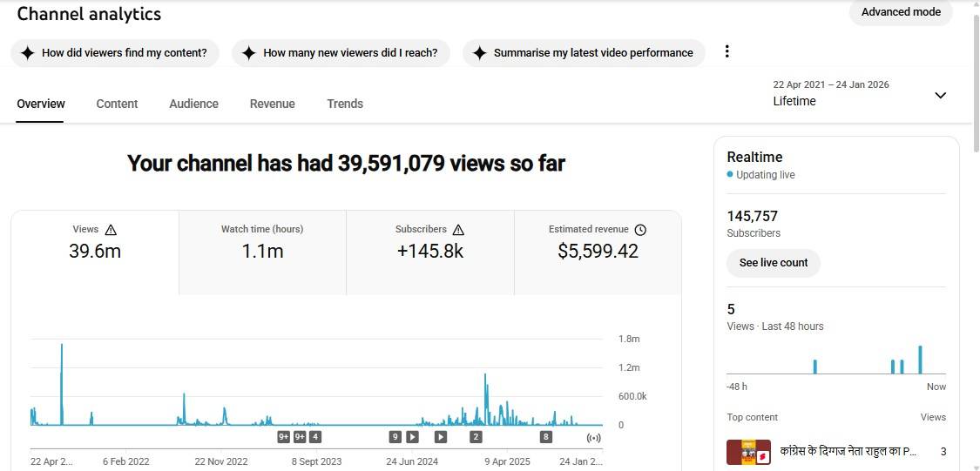The height and width of the screenshot is (471, 980).
Task: Open the top content video thumbnail
Action: 748,452
